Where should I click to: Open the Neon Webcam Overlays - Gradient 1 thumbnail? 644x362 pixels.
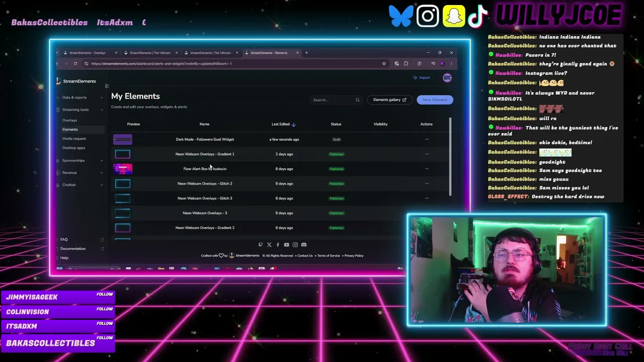122,154
